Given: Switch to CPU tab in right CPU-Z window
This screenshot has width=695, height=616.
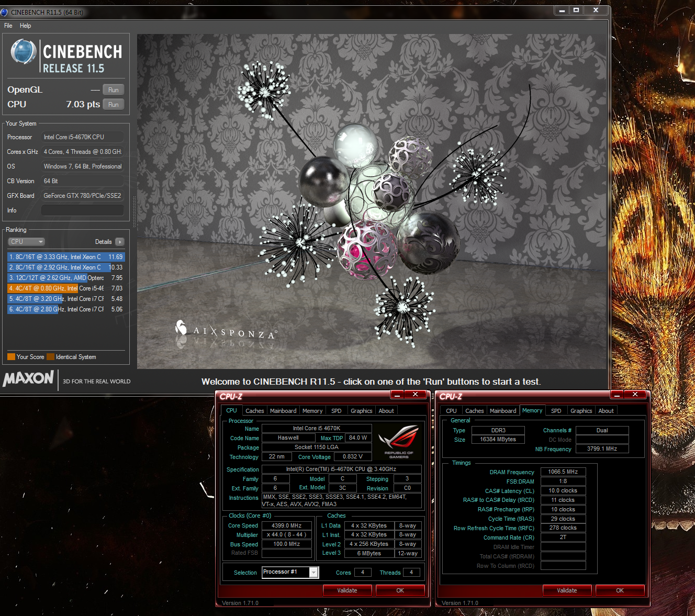Looking at the screenshot, I should tap(451, 411).
